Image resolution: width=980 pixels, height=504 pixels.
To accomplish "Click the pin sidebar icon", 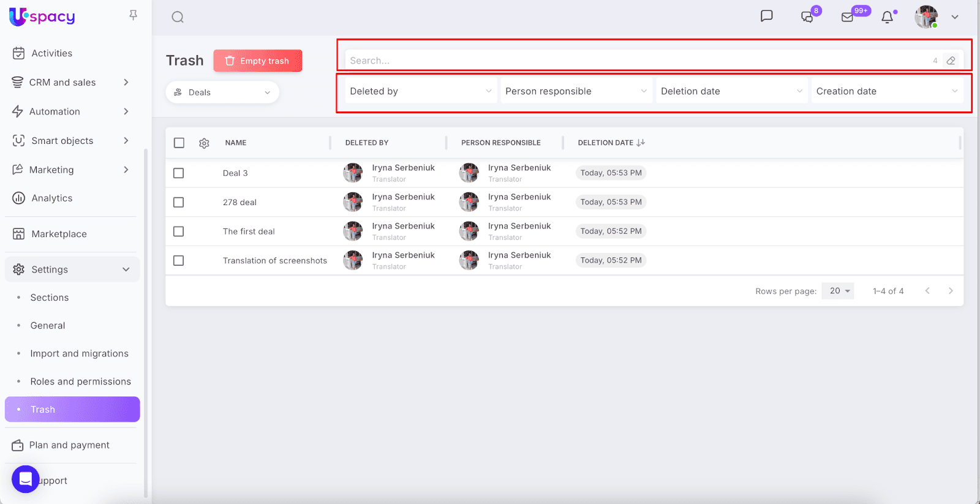I will (133, 15).
